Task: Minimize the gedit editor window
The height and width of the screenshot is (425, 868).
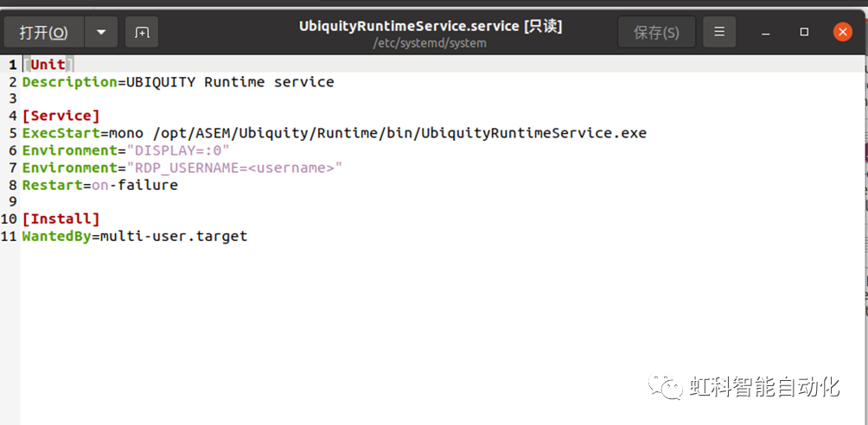Action: click(x=766, y=33)
